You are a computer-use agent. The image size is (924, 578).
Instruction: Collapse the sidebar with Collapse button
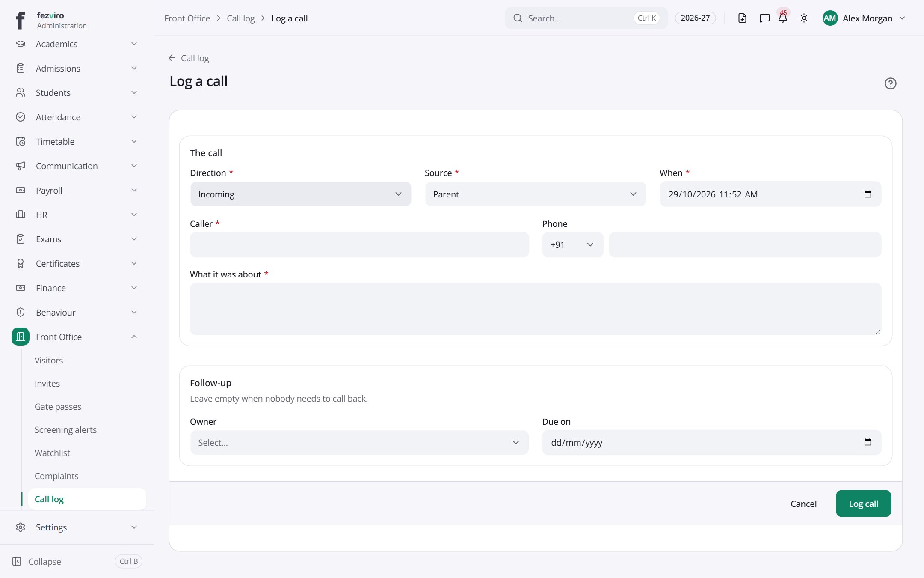(37, 561)
